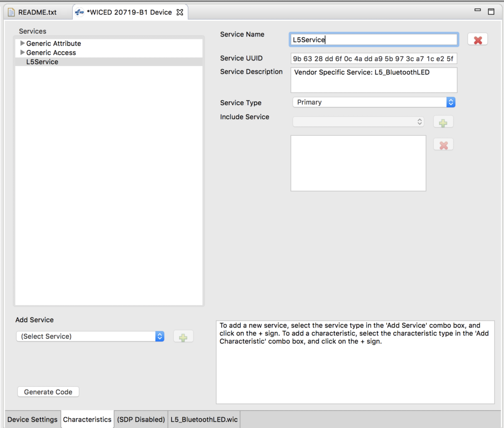Click the README.txt file icon
504x428 pixels.
pyautogui.click(x=11, y=12)
